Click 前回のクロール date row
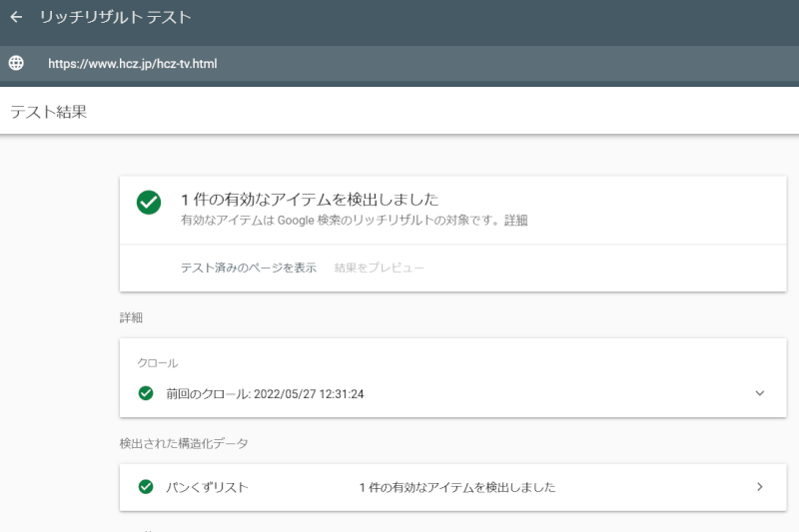Image resolution: width=799 pixels, height=532 pixels. click(x=453, y=393)
